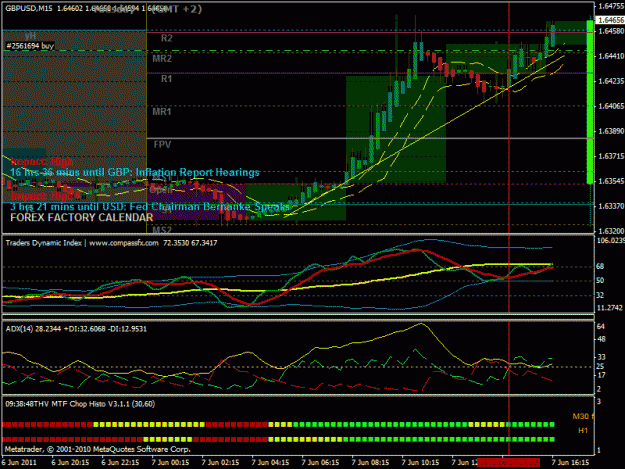Viewport: 625px width, 469px height.
Task: Click the M30 timeframe label in histogram
Action: (583, 416)
